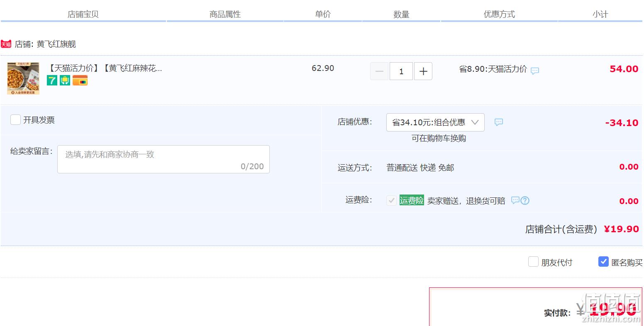Click the quantity input field showing 1
Image resolution: width=644 pixels, height=326 pixels.
tap(401, 71)
